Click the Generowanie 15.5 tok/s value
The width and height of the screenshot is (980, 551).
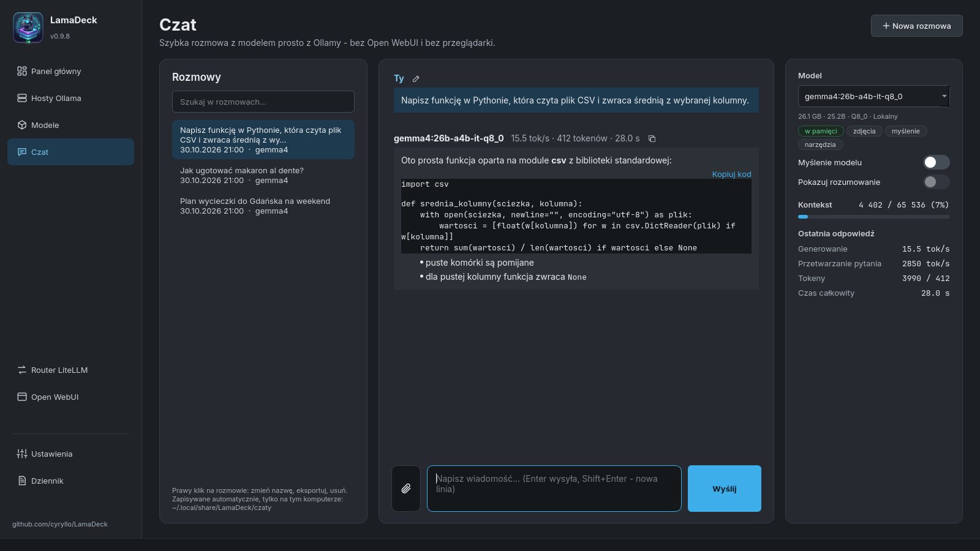[x=925, y=249]
